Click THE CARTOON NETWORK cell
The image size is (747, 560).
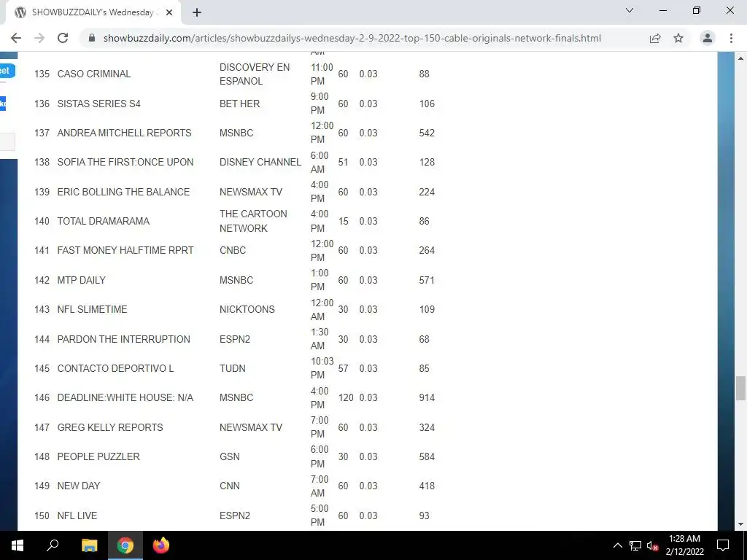[253, 221]
